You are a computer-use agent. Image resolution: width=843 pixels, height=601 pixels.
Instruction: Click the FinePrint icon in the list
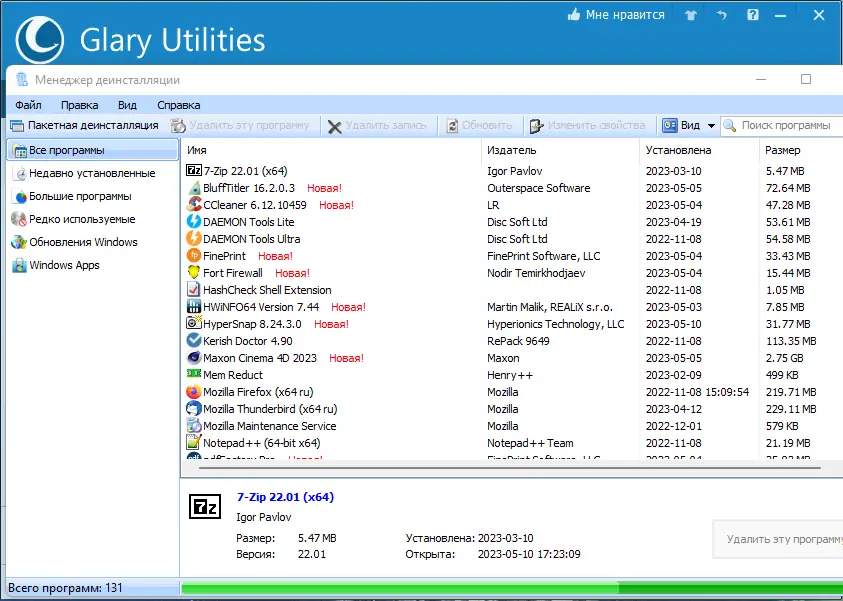(x=194, y=256)
